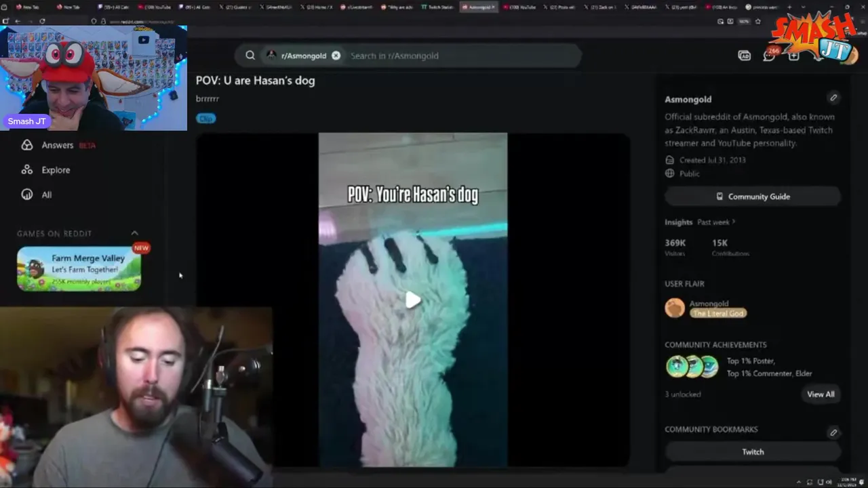868x488 pixels.
Task: Click the Answers sidebar icon
Action: pyautogui.click(x=27, y=145)
